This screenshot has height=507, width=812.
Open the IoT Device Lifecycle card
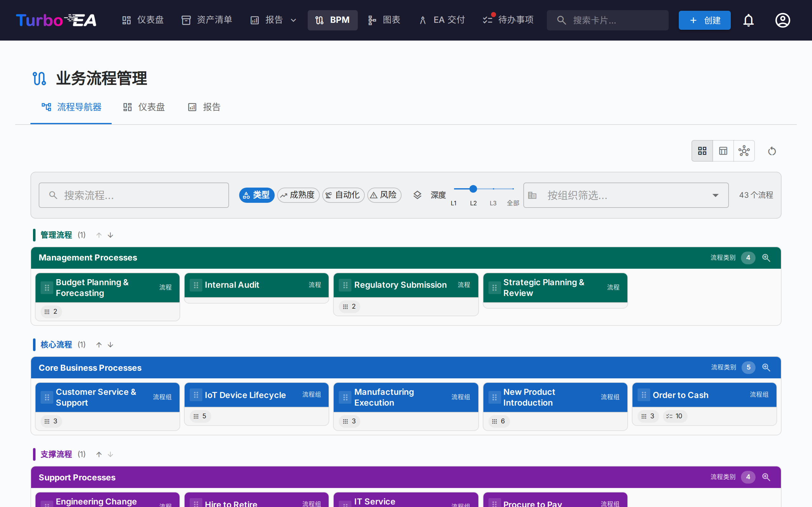pos(245,395)
